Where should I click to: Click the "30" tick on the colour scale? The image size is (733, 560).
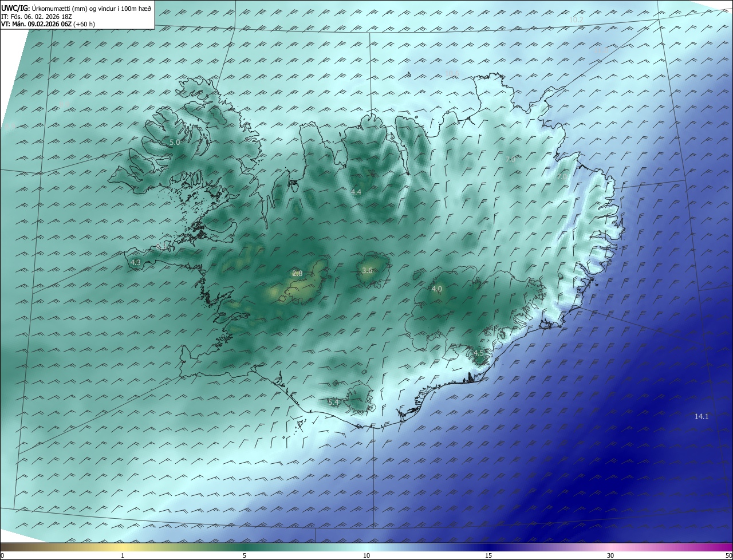pyautogui.click(x=610, y=555)
